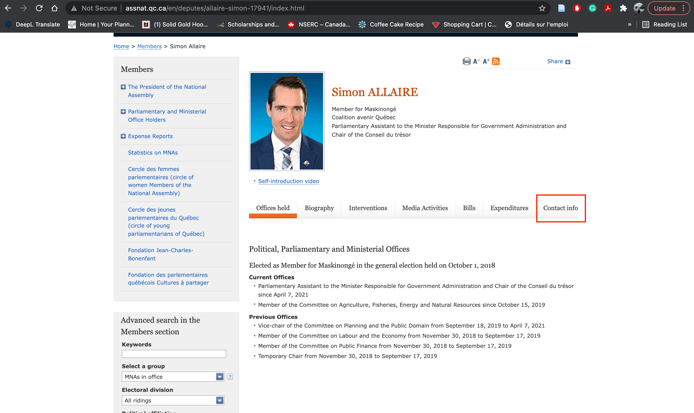Reload the page with the refresh icon
Viewport: 694px width, 413px height.
(x=39, y=8)
